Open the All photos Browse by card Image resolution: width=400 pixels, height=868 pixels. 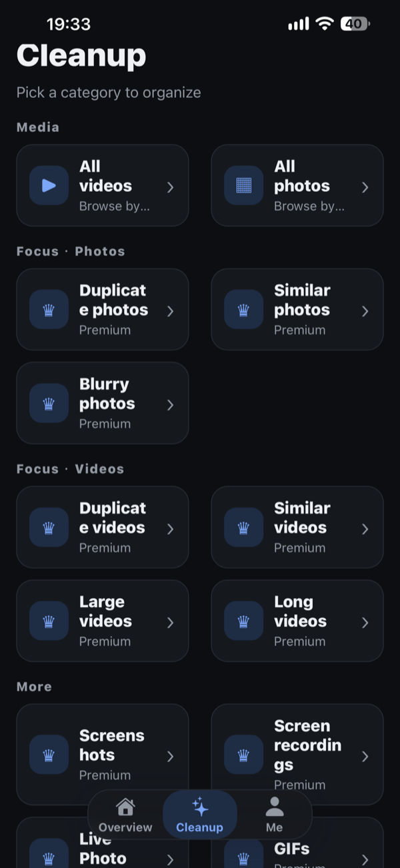tap(297, 185)
